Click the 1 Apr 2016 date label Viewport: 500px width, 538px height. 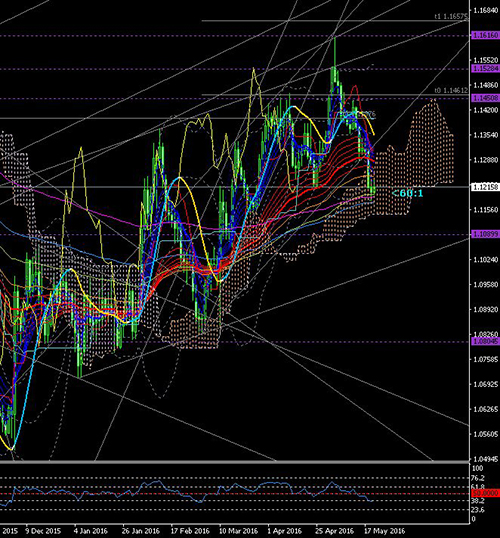284,531
